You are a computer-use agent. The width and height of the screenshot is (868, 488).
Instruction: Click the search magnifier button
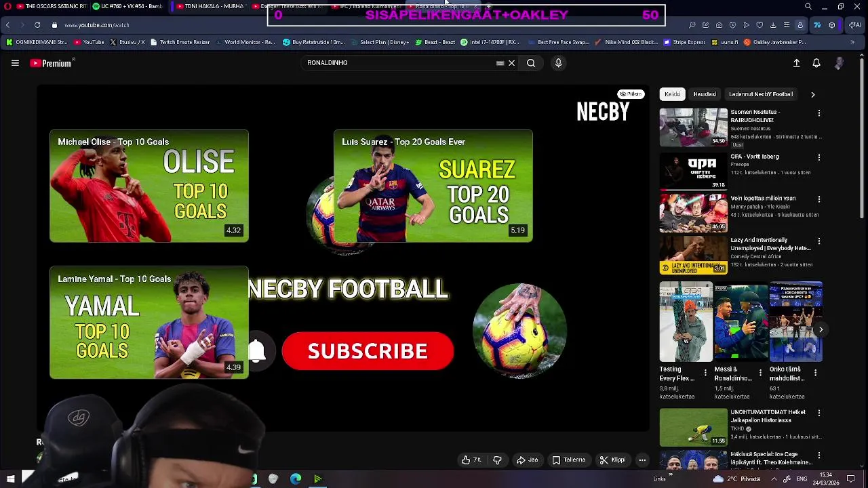pyautogui.click(x=531, y=63)
